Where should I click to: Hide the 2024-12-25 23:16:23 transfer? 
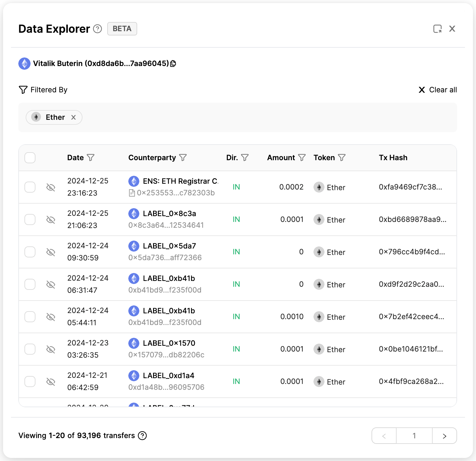[51, 187]
